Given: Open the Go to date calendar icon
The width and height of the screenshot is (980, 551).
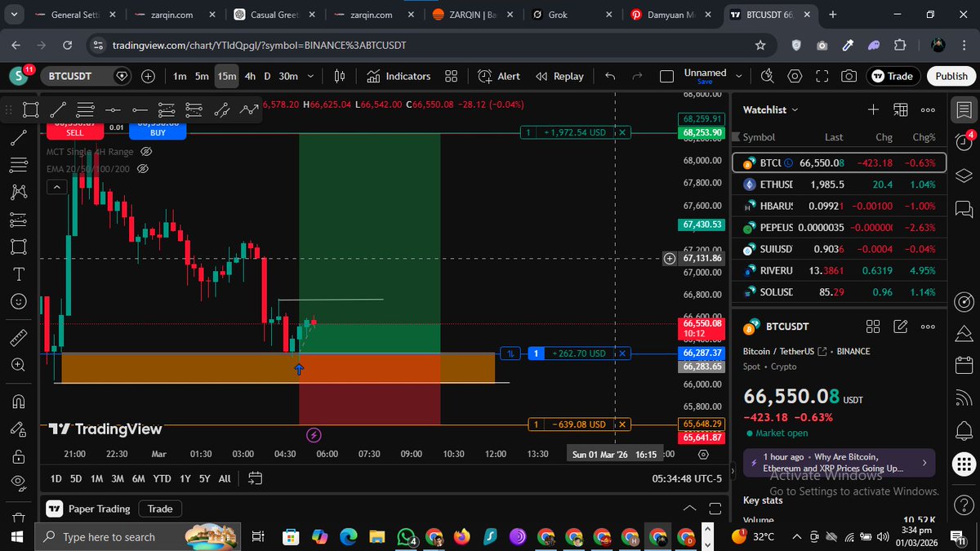Looking at the screenshot, I should coord(255,478).
